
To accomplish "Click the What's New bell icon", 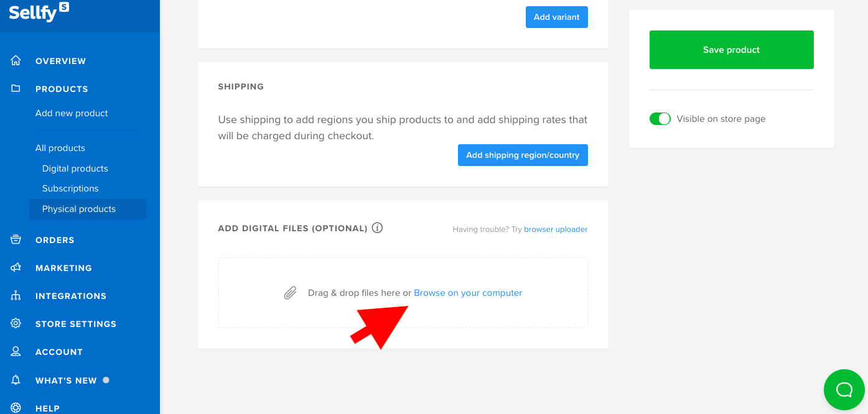I will [x=15, y=379].
